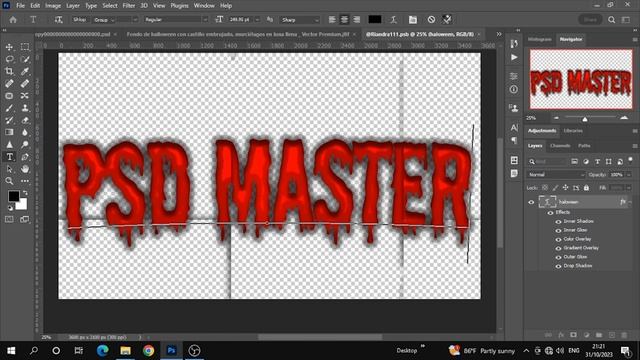This screenshot has width=640, height=360.
Task: Select the Lasso tool
Action: coord(9,59)
